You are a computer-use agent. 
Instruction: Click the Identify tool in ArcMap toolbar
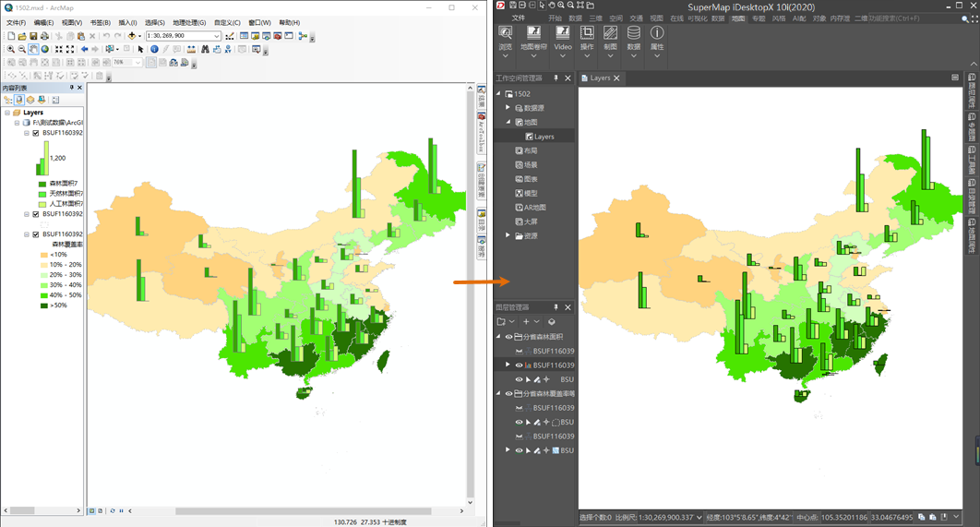point(154,49)
